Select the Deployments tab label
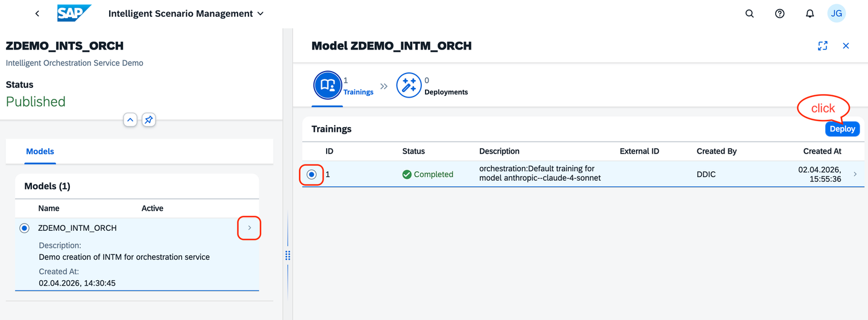 [x=446, y=92]
